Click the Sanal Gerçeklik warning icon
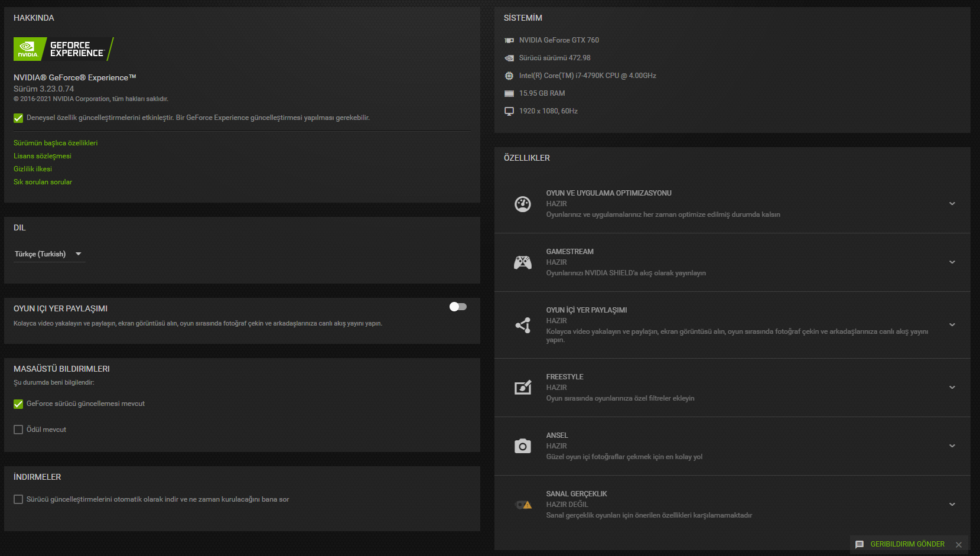Screen dimensions: 980x556 pyautogui.click(x=523, y=505)
